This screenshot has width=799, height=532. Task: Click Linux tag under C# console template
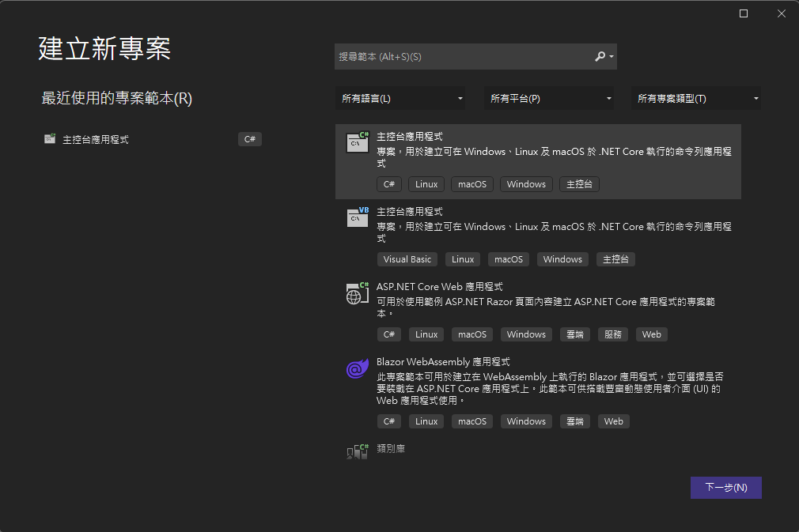point(426,184)
